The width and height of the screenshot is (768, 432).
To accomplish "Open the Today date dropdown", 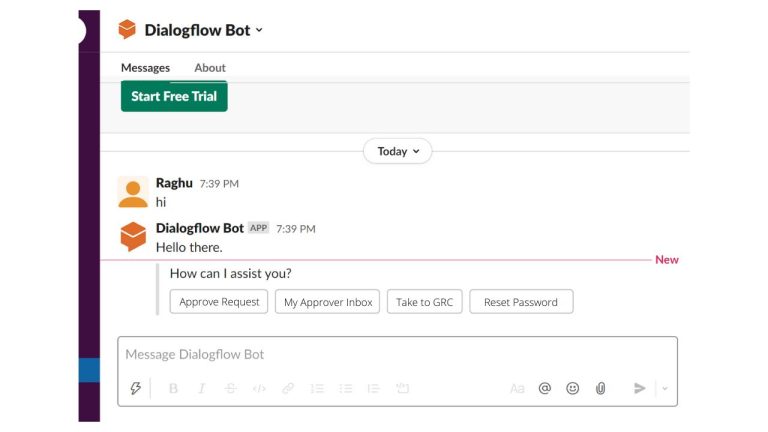I will 397,152.
